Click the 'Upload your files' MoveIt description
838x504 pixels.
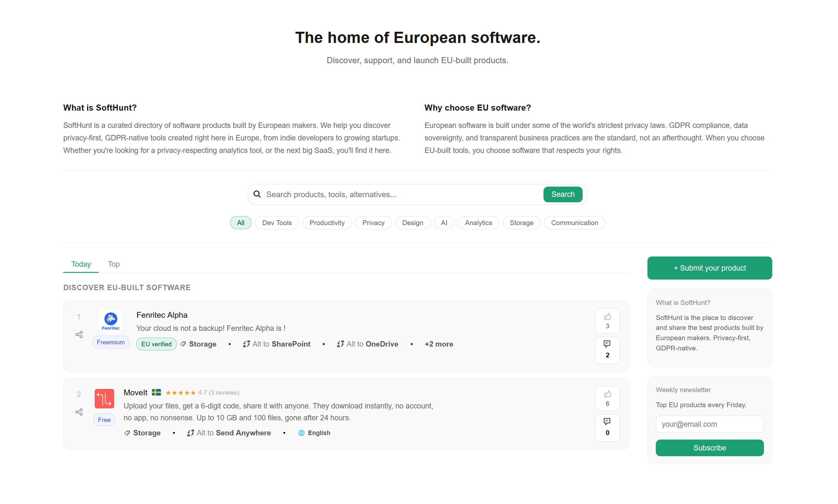[278, 412]
